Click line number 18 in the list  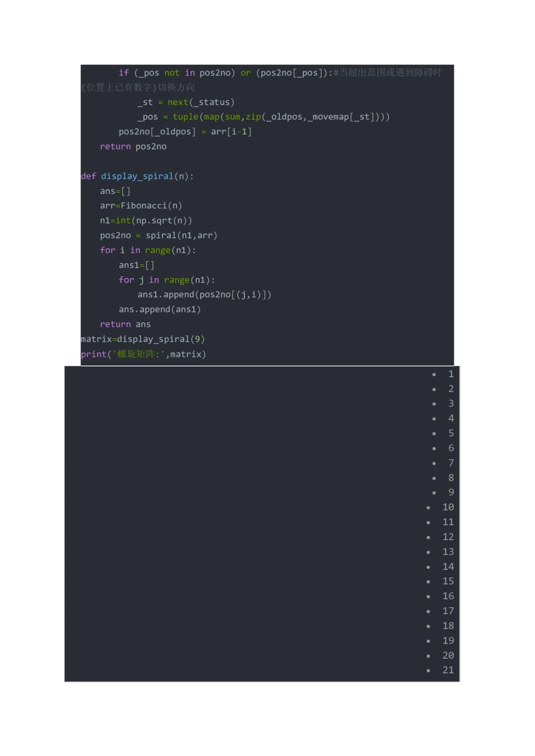pyautogui.click(x=448, y=626)
